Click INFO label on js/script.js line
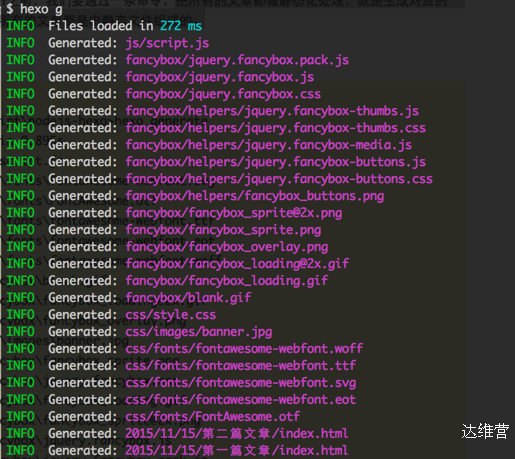This screenshot has height=459, width=515. tap(20, 43)
